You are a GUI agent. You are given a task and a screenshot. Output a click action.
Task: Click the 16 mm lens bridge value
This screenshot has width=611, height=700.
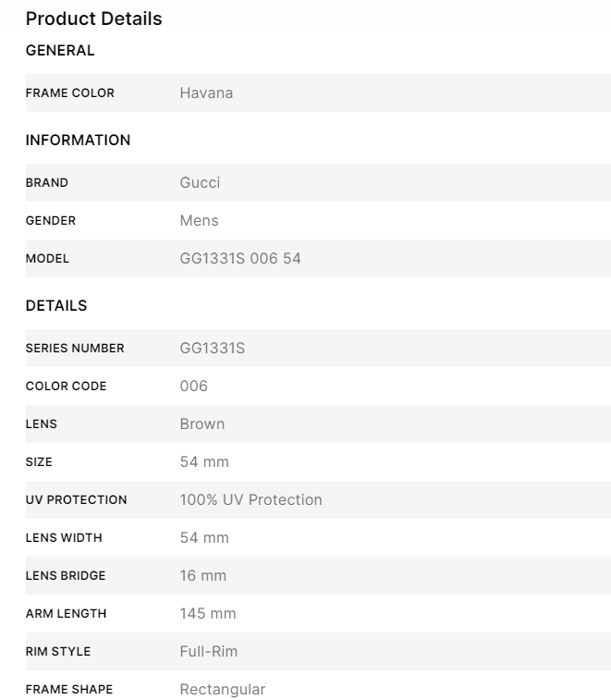click(x=202, y=576)
